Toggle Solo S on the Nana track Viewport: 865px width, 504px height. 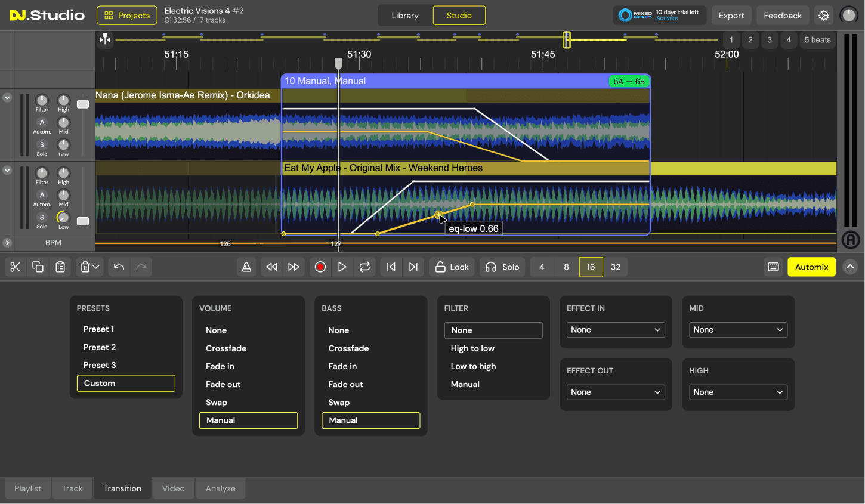[x=42, y=145]
